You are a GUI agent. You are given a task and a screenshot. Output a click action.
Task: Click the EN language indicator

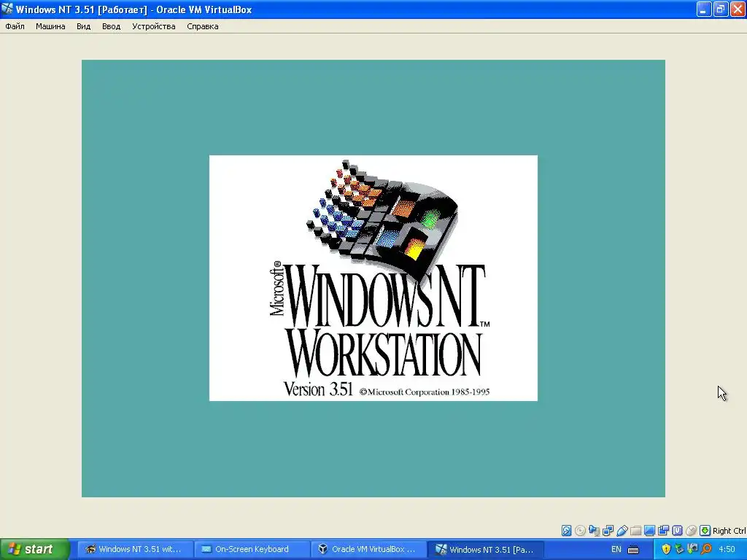(616, 550)
